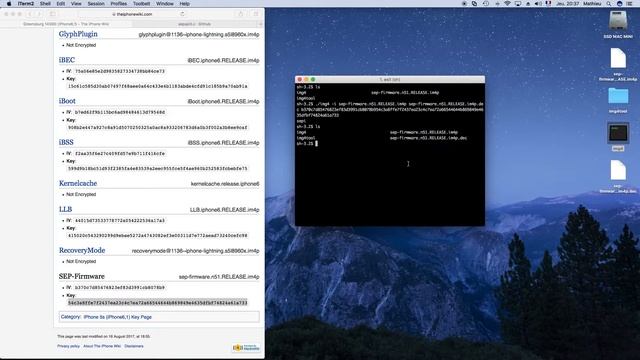Viewport: 640px width, 360px height.
Task: Open the AirPlay display menu icon
Action: tap(518, 4)
